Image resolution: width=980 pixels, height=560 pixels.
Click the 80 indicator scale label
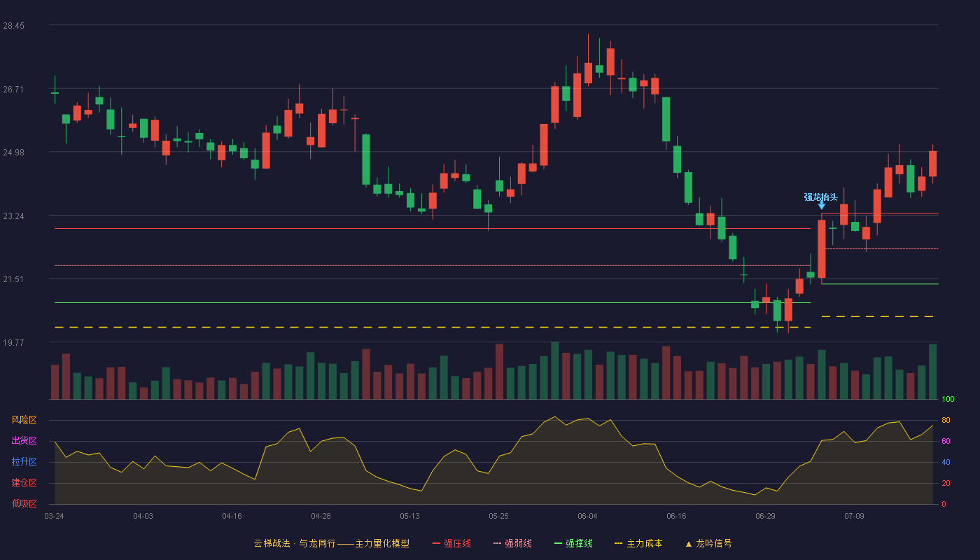coord(946,421)
